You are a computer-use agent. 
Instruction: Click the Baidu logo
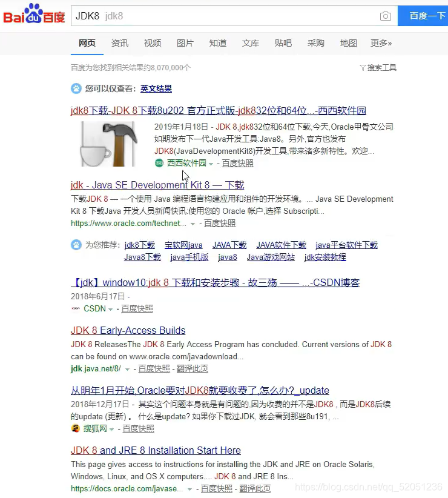[34, 14]
